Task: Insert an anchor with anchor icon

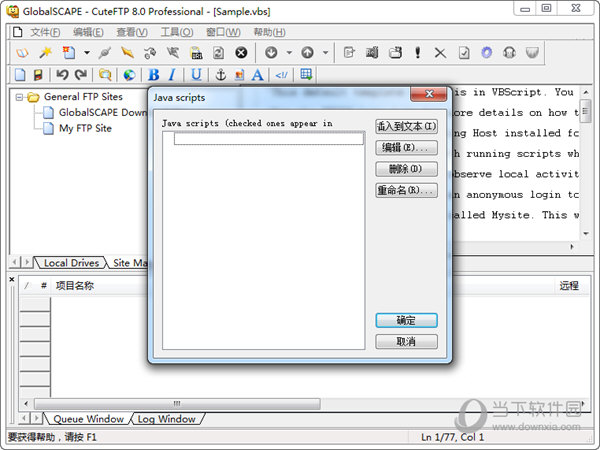Action: click(x=221, y=75)
